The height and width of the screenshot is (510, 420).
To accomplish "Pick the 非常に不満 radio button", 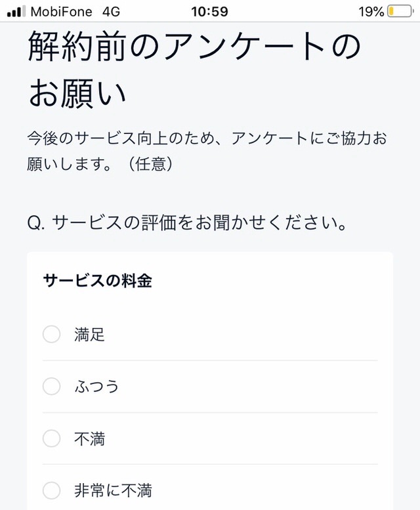I will point(51,490).
